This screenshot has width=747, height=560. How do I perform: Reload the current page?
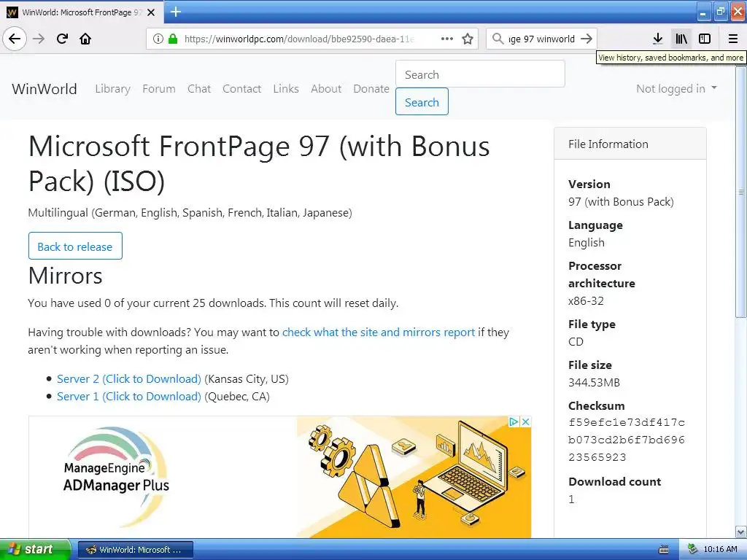pyautogui.click(x=62, y=39)
